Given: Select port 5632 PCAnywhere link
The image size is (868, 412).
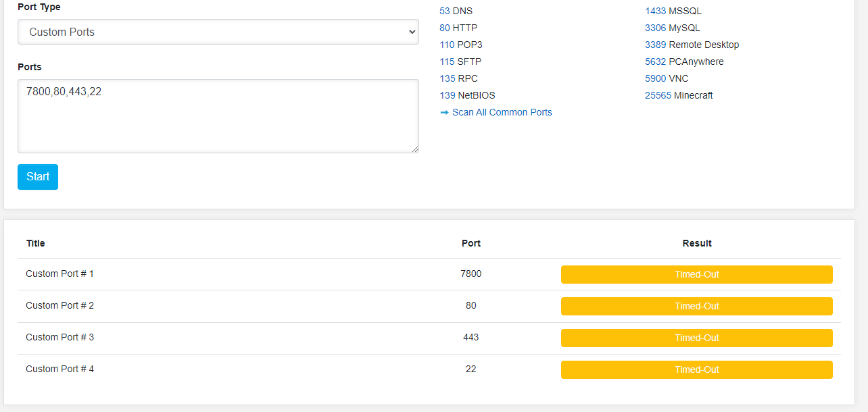Looking at the screenshot, I should tap(655, 61).
